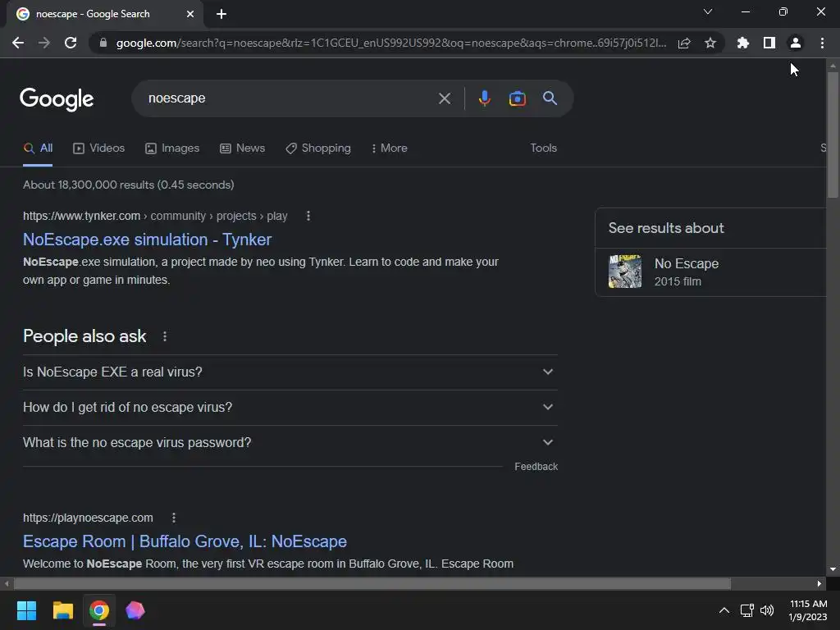This screenshot has height=630, width=840.
Task: Open the search Tools options
Action: (543, 148)
